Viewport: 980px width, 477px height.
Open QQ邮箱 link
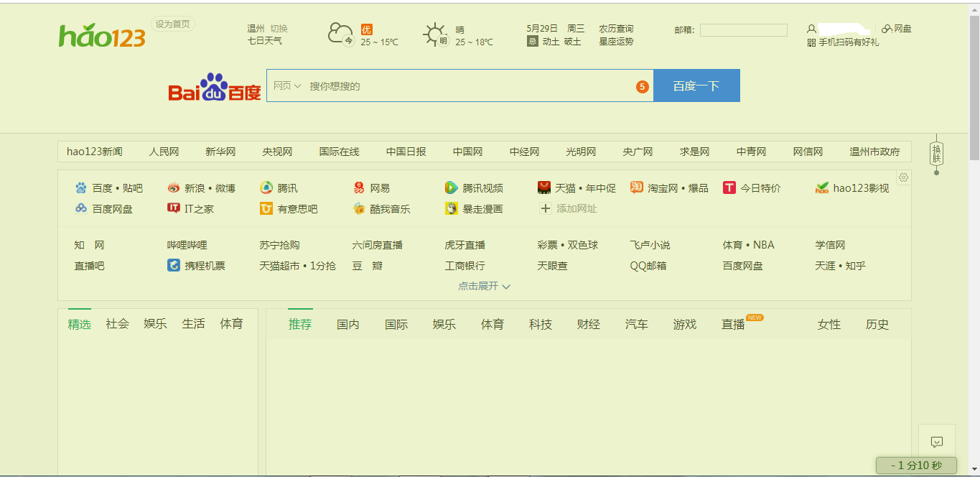(648, 266)
